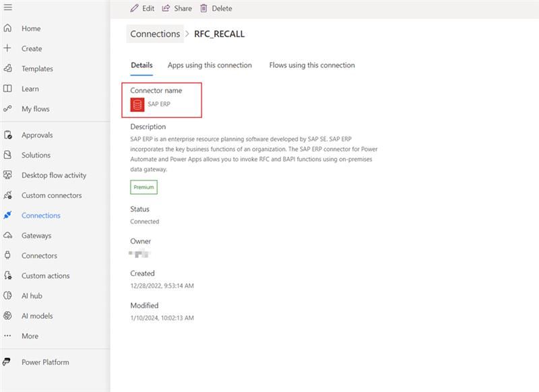Click the Edit pencil icon
Screen dimensions: 539x392
click(x=134, y=8)
